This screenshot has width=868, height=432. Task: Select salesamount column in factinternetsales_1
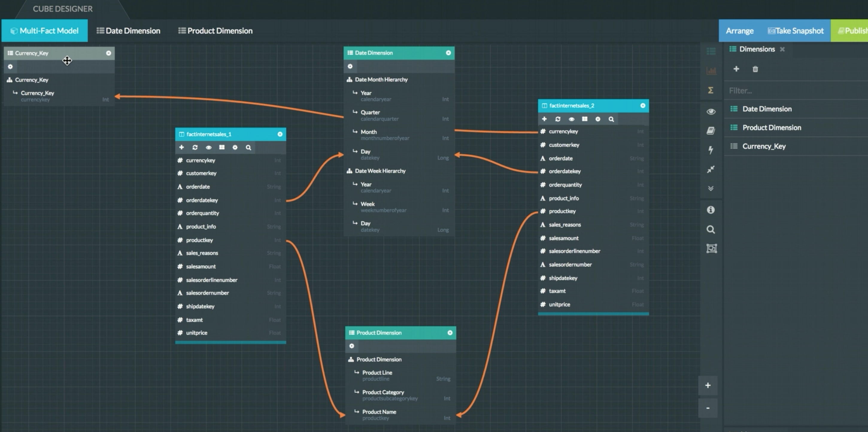tap(230, 266)
